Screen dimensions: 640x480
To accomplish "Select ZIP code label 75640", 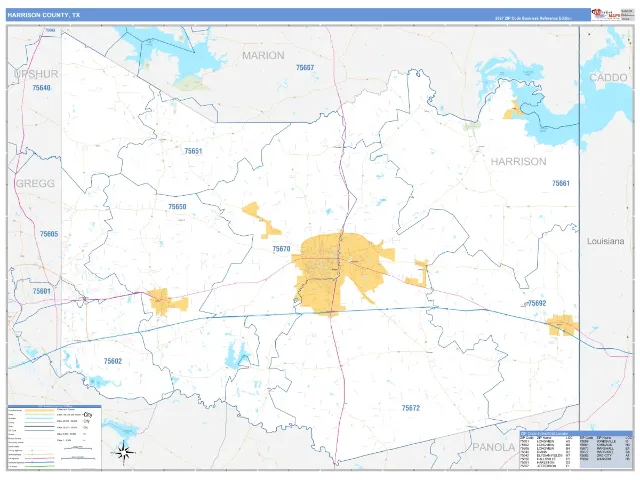I will 41,88.
